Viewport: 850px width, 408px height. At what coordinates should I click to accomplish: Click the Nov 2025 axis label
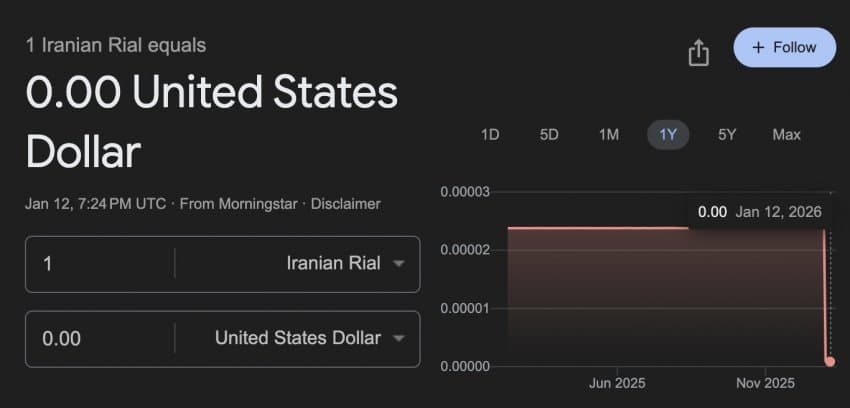(765, 383)
